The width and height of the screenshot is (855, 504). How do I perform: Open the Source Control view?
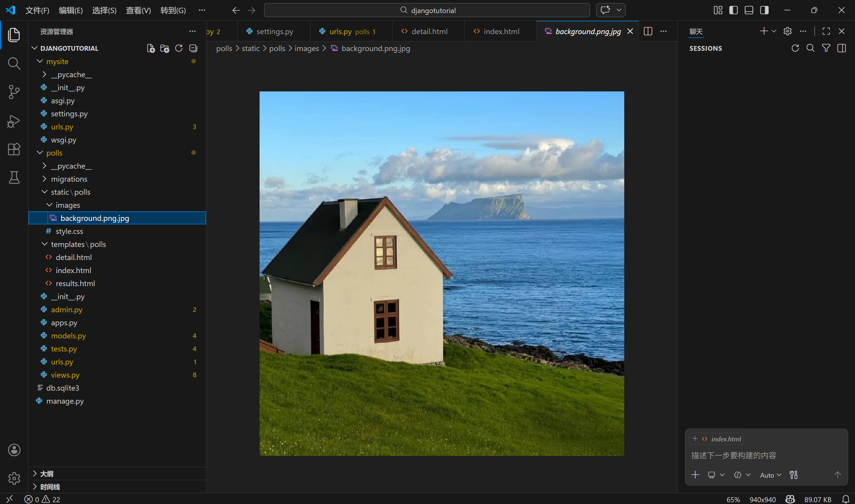pos(14,92)
